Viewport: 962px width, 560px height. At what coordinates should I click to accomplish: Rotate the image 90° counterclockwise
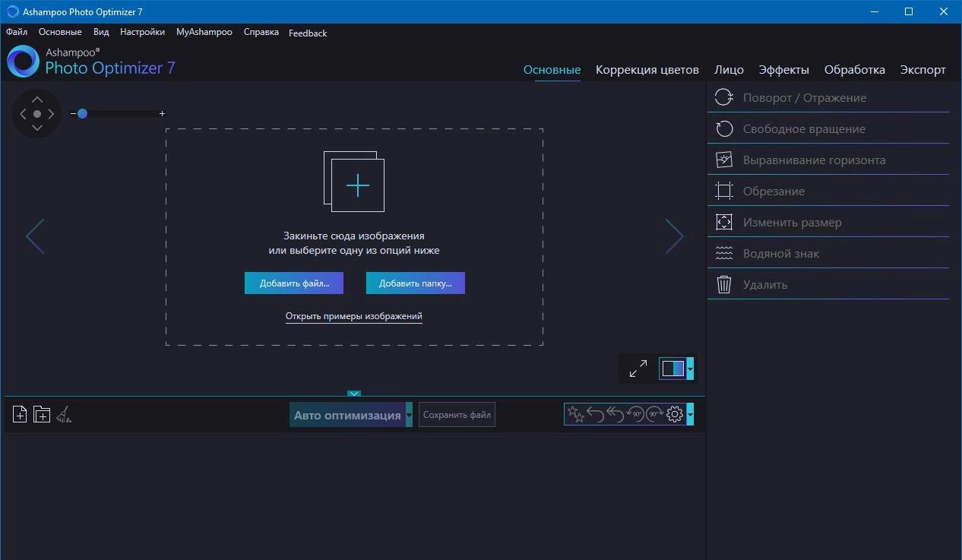coord(634,414)
